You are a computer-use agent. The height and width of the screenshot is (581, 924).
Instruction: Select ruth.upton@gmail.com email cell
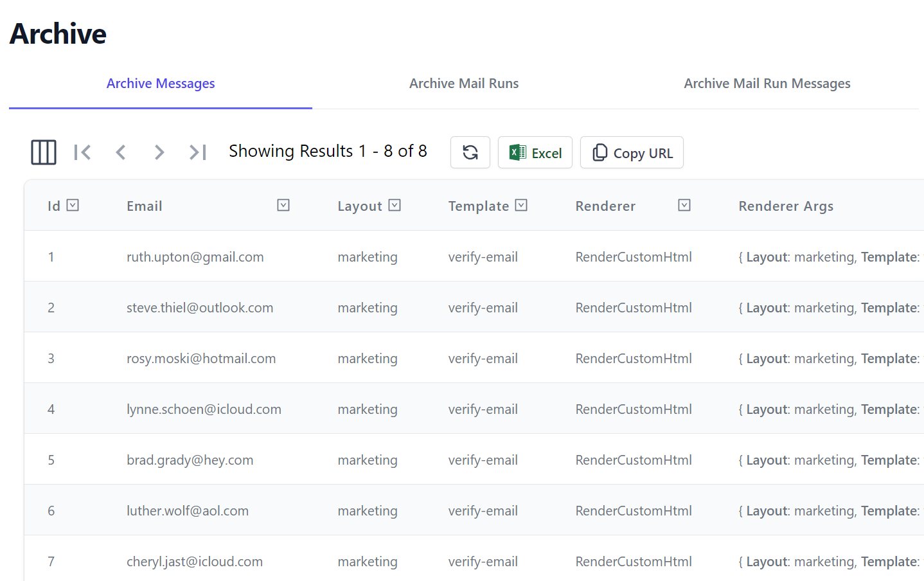[195, 257]
